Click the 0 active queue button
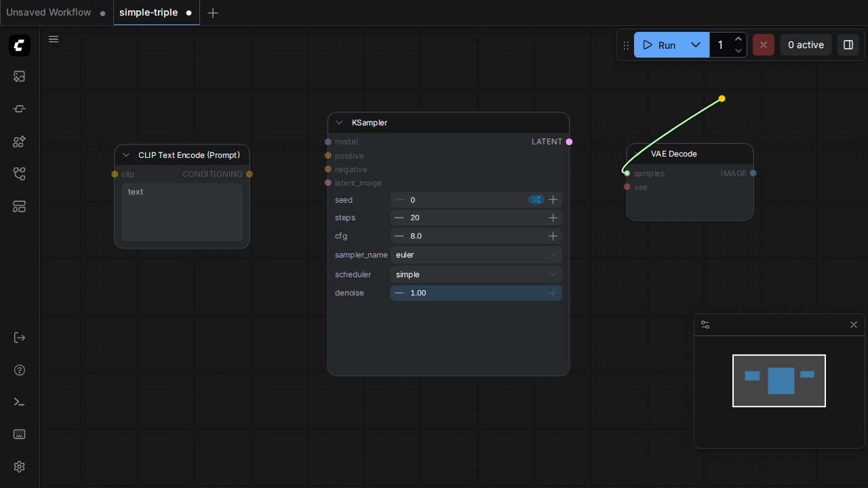868x488 pixels. [806, 45]
